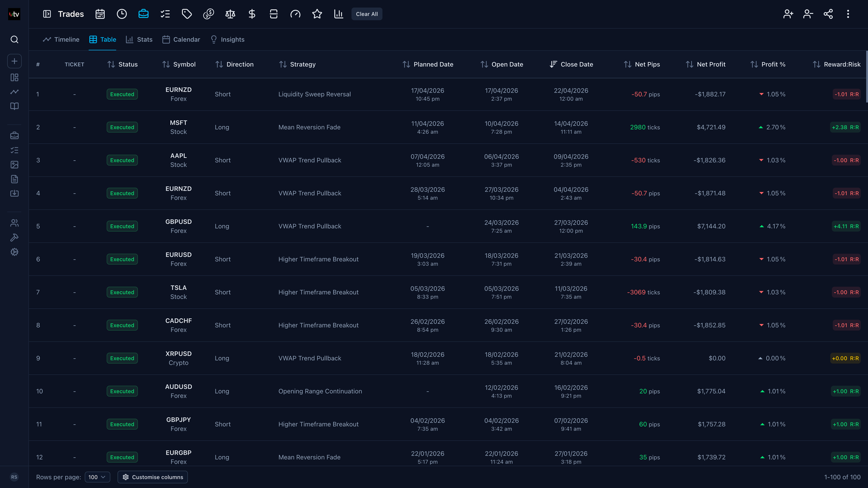Click the bar chart filter icon in the toolbar
Viewport: 868px width, 488px height.
click(x=339, y=14)
